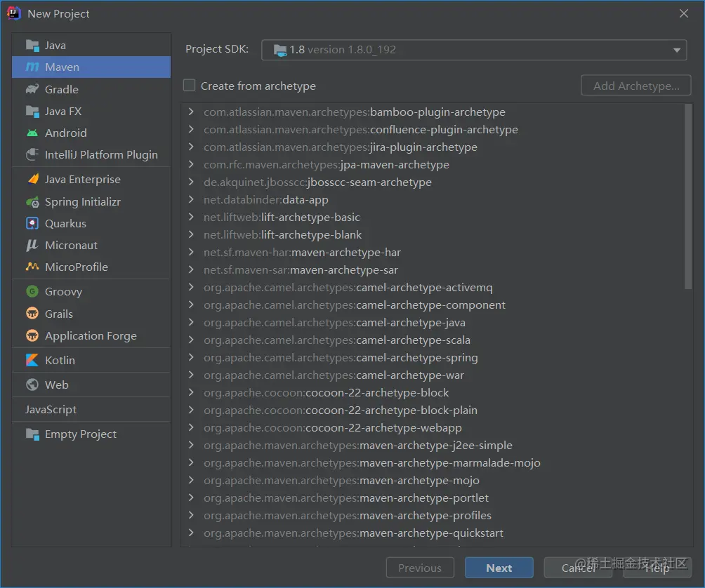Open the Project SDK dropdown arrow
The image size is (705, 588).
pyautogui.click(x=677, y=51)
